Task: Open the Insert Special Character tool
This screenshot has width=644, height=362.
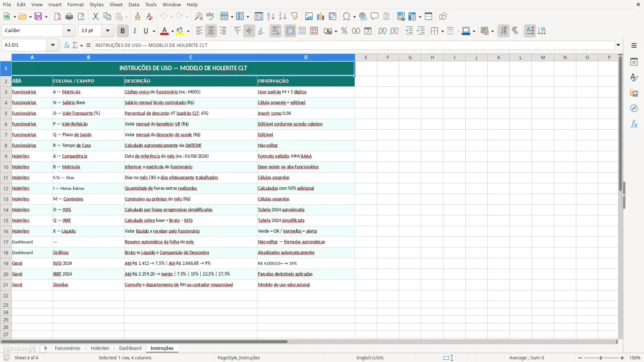Action: tap(346, 16)
